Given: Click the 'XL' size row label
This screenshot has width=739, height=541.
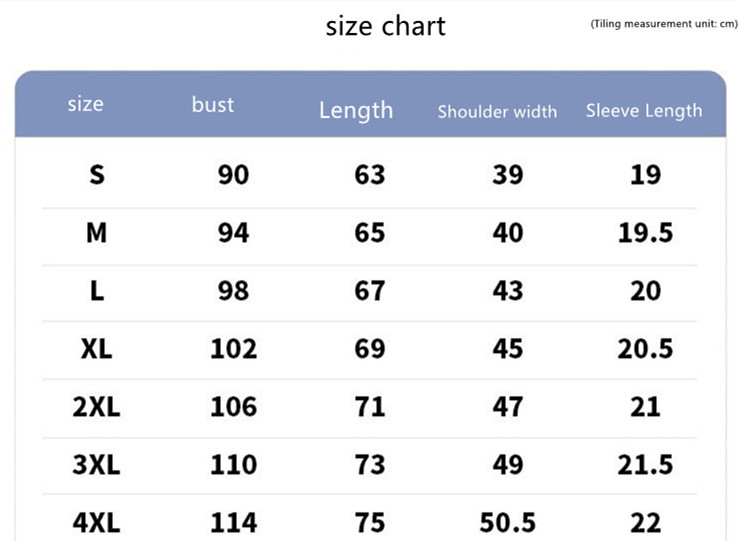Looking at the screenshot, I should click(x=96, y=349).
